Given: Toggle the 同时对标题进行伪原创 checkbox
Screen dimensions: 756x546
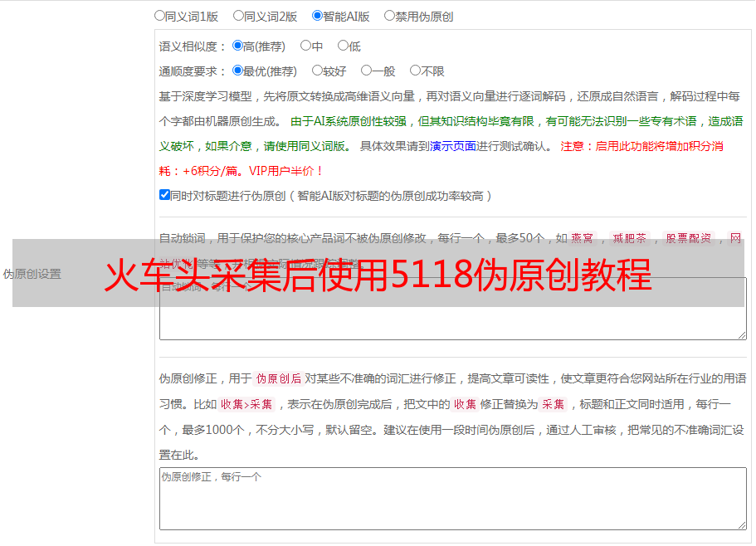Looking at the screenshot, I should pos(165,196).
